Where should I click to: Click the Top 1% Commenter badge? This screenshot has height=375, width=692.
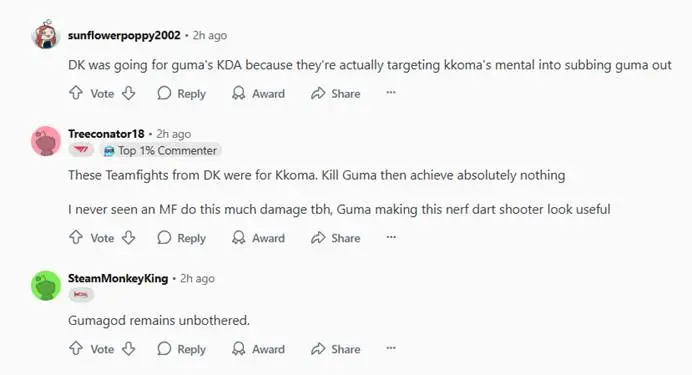(160, 150)
